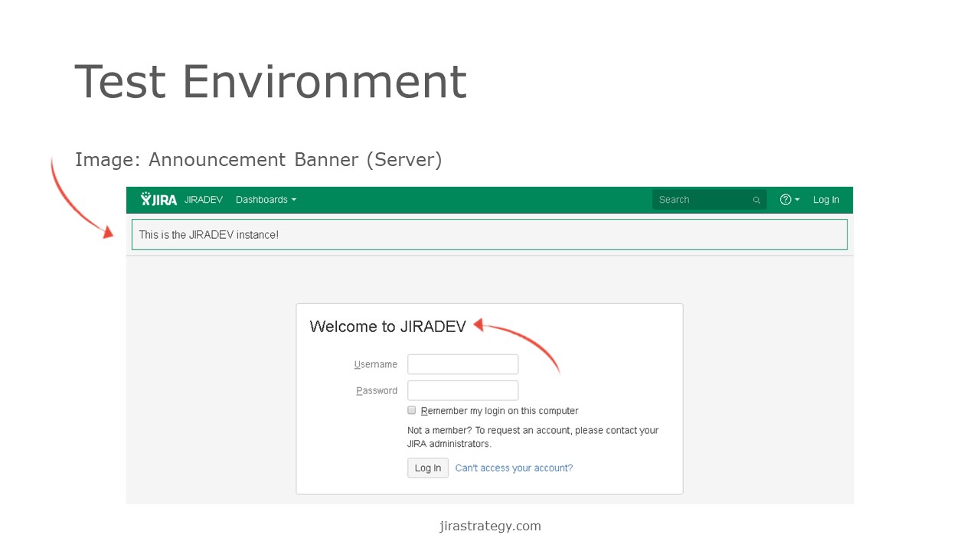
Task: Click the magnifier search icon
Action: [756, 201]
